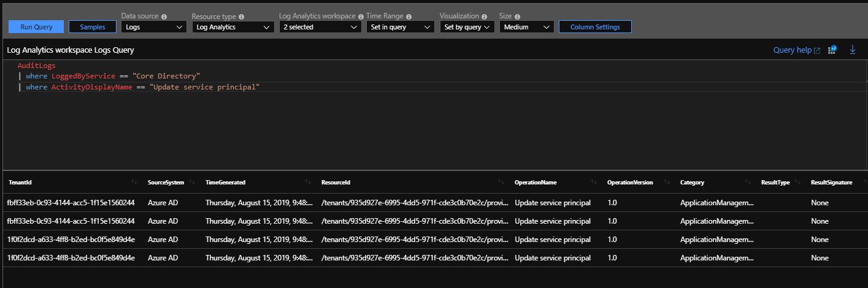Click the grid icon next to Query help

pos(832,50)
